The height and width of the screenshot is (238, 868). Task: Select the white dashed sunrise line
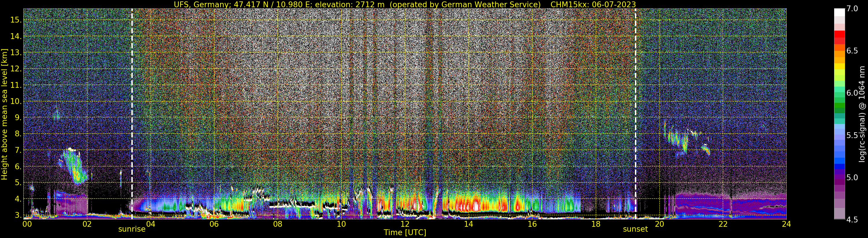coord(132,114)
